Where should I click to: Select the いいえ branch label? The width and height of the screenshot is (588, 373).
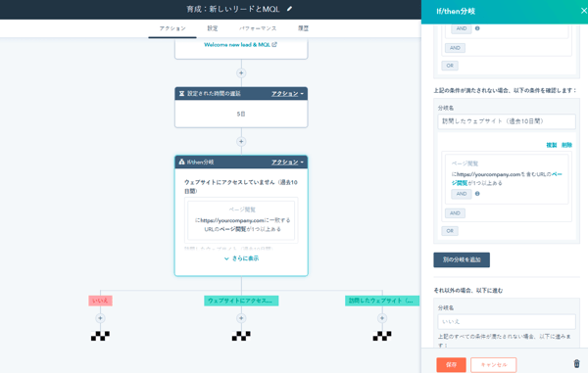pyautogui.click(x=100, y=301)
